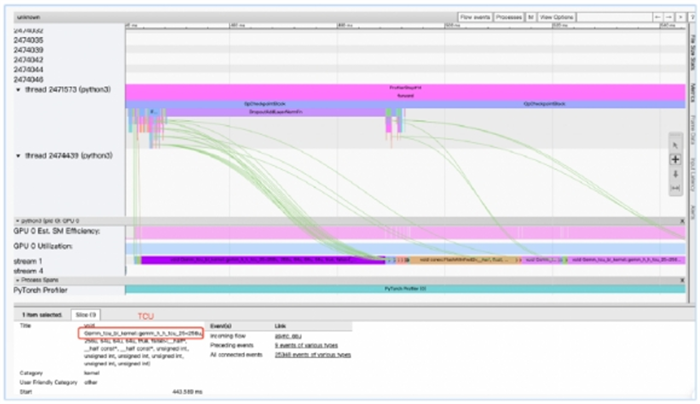Go to next search result arrow

(x=669, y=17)
